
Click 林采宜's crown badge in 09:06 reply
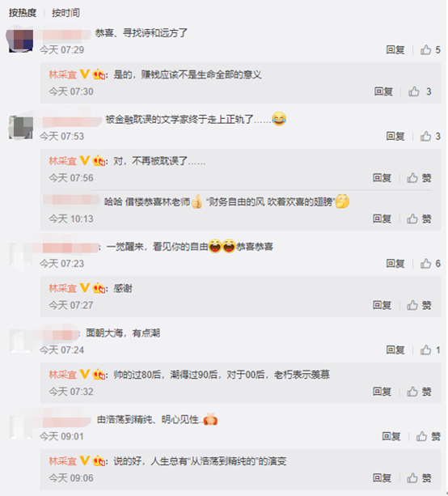coord(99,460)
